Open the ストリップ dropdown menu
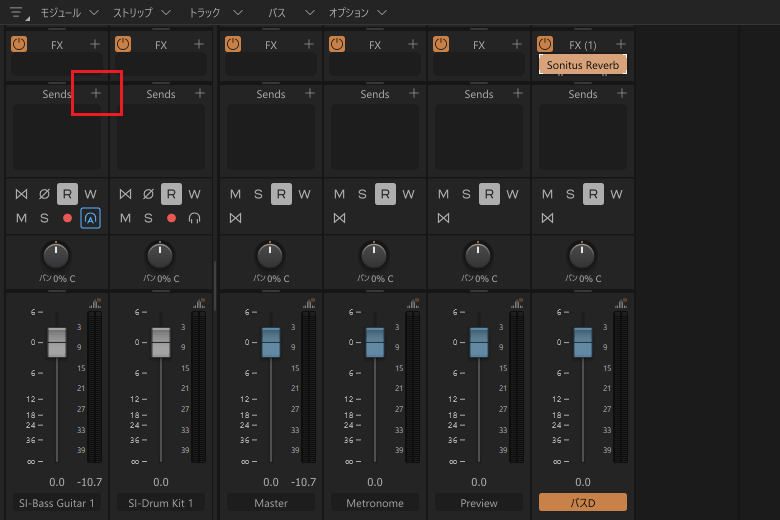The height and width of the screenshot is (520, 780). coord(142,13)
